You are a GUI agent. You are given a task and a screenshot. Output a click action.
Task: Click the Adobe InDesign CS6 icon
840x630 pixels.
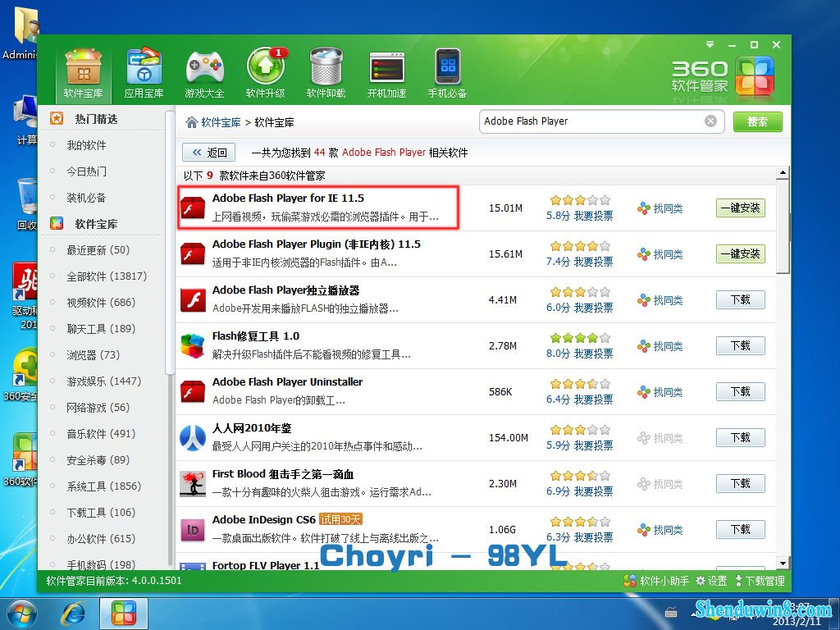pyautogui.click(x=192, y=530)
